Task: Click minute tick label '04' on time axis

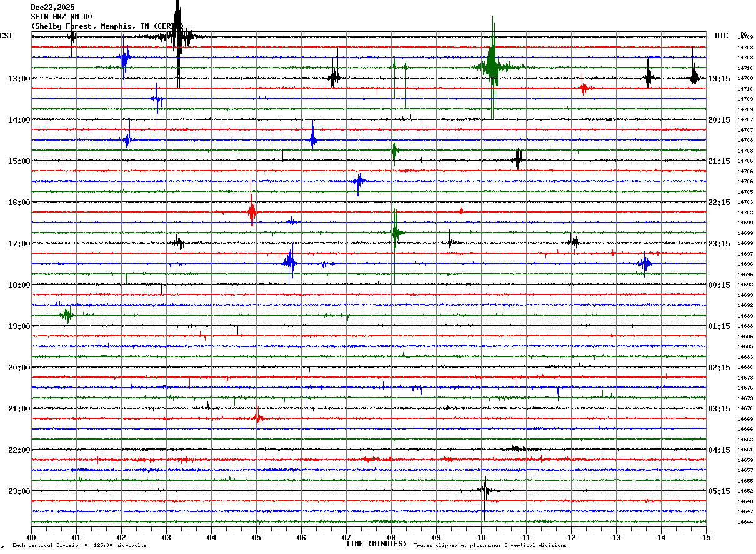Action: tap(211, 537)
